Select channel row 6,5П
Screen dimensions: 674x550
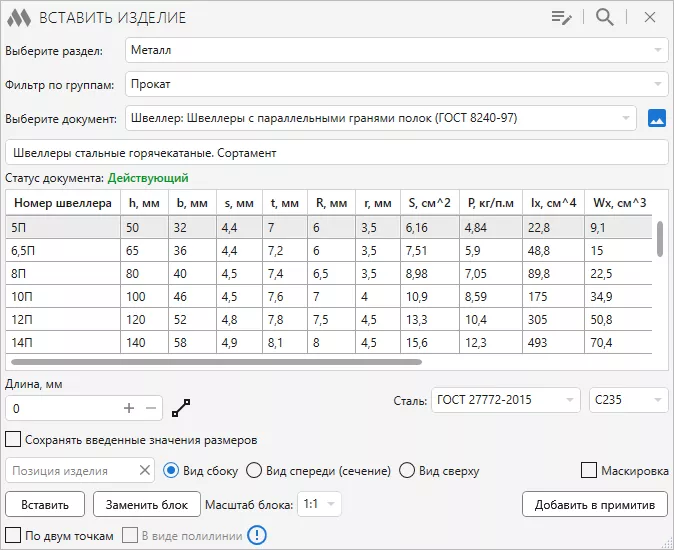coord(329,251)
